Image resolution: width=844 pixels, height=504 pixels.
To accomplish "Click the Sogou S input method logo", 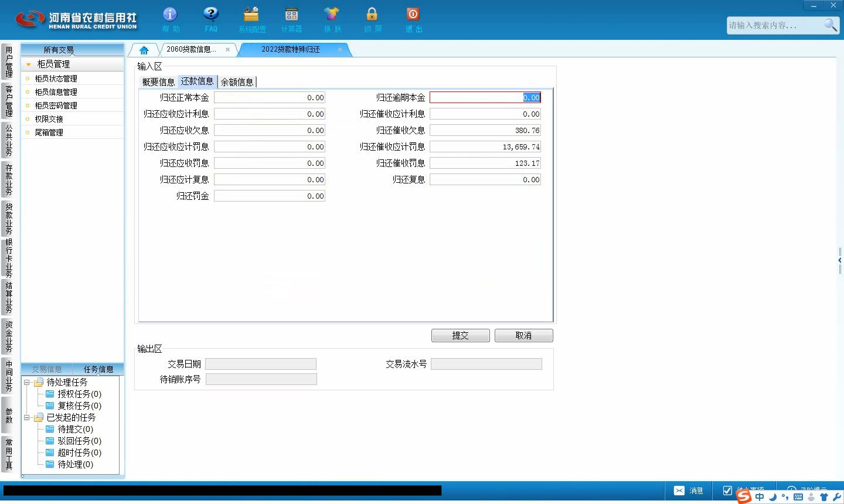I will 744,496.
